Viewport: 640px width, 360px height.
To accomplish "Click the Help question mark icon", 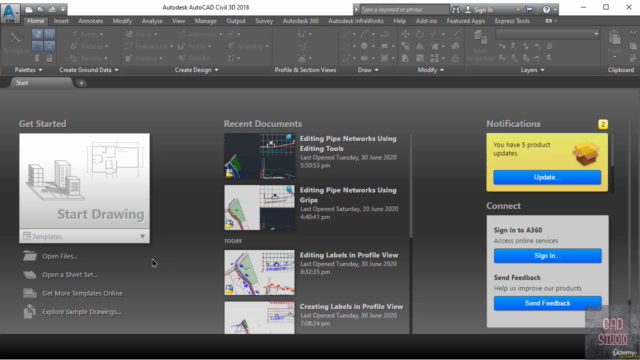I will (546, 9).
